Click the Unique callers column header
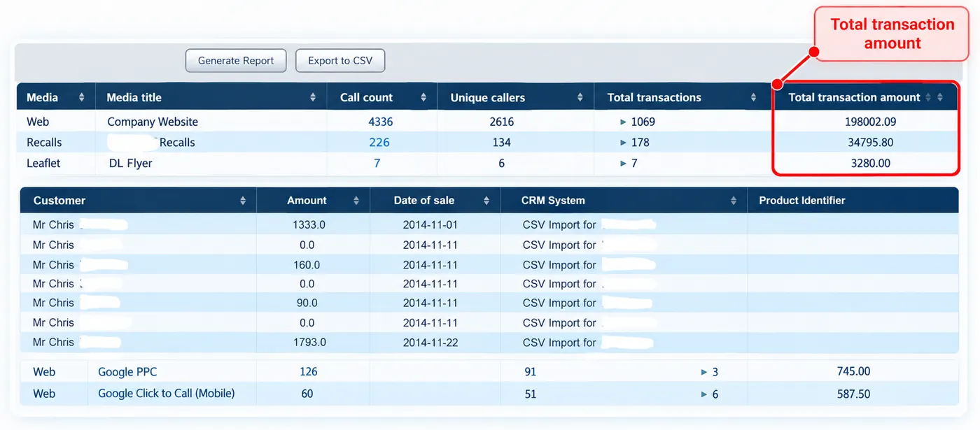Image resolution: width=980 pixels, height=430 pixels. click(515, 97)
